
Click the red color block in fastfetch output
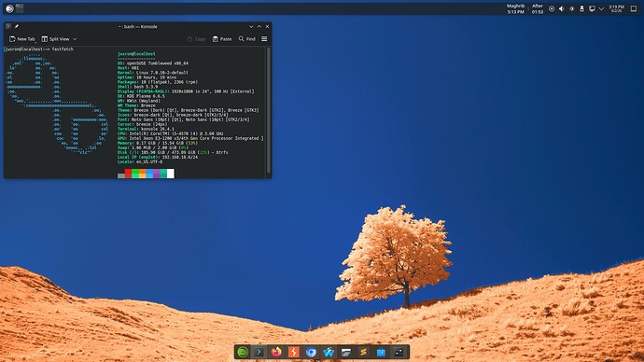tap(128, 174)
